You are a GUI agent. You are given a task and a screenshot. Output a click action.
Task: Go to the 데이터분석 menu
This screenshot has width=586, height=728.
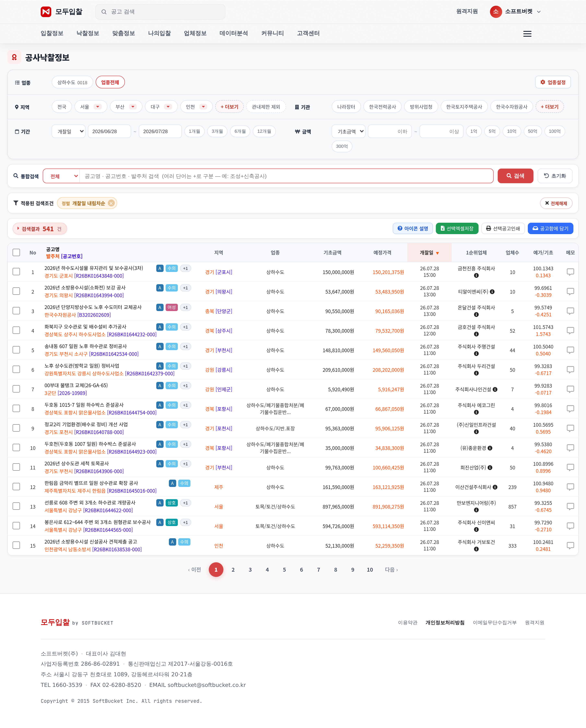[x=234, y=33]
